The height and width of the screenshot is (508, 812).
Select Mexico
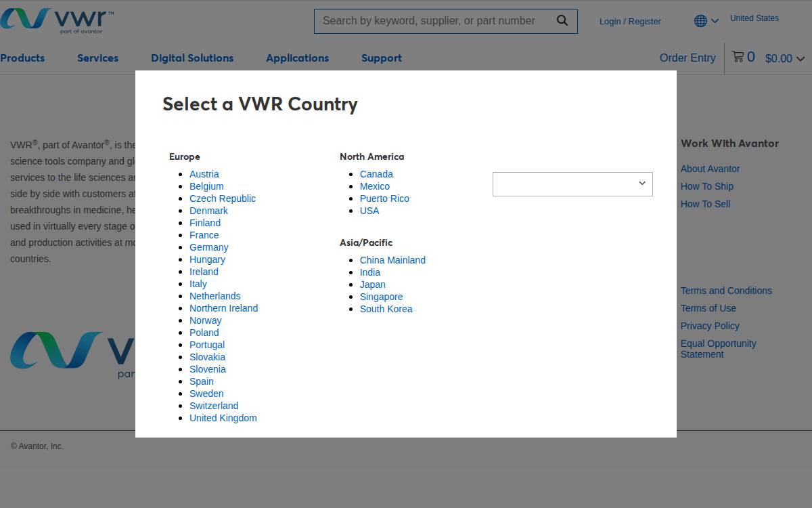point(375,186)
